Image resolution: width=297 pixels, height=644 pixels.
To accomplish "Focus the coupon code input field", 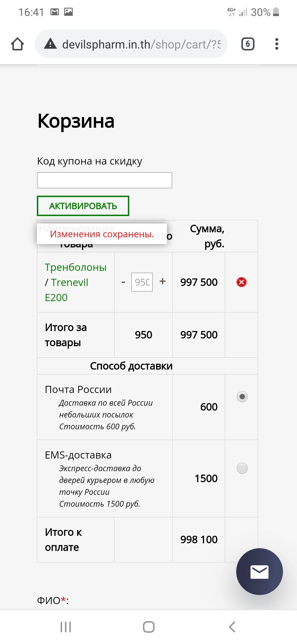I will pos(105,180).
